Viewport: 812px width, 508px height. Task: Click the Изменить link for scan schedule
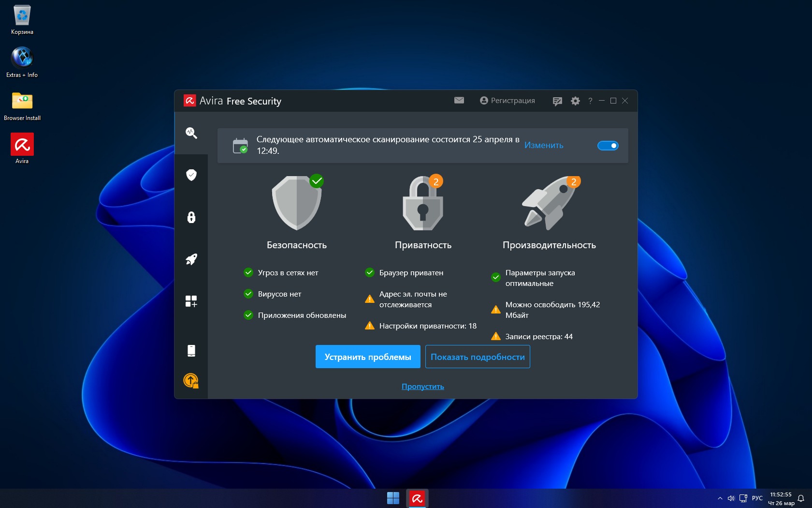(544, 146)
